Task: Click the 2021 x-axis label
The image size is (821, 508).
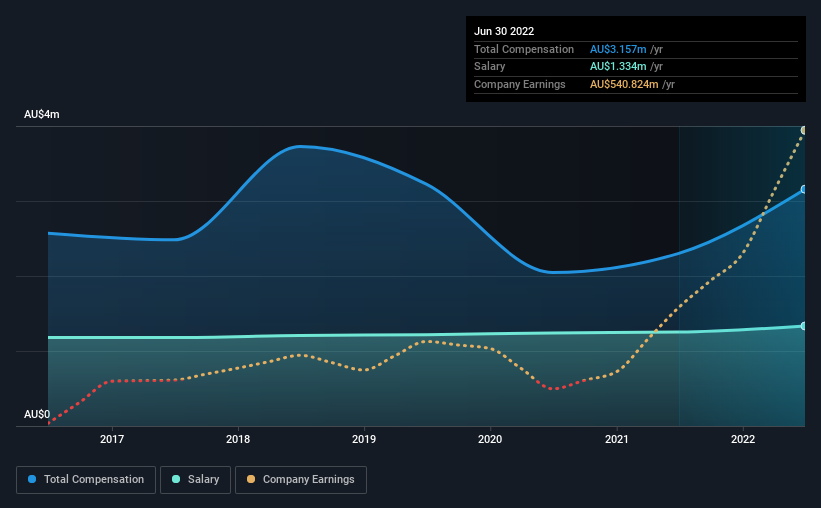Action: (x=617, y=439)
